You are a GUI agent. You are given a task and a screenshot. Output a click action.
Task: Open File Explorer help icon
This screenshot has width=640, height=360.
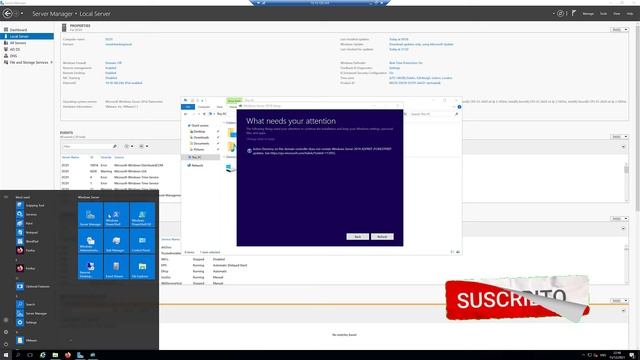459,107
